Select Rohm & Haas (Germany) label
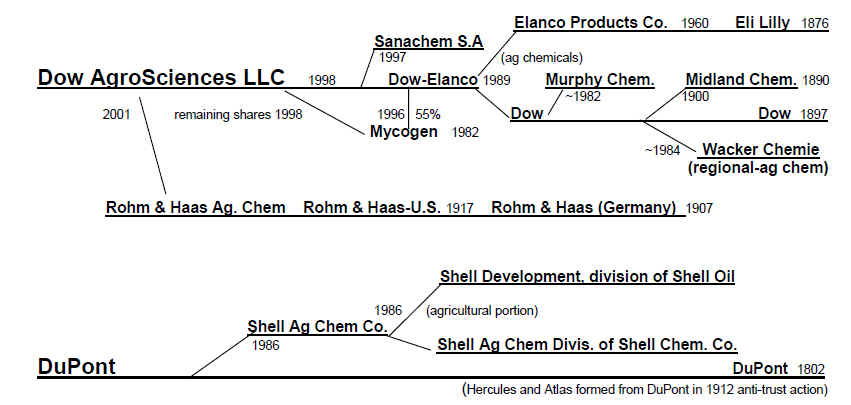 click(x=583, y=207)
